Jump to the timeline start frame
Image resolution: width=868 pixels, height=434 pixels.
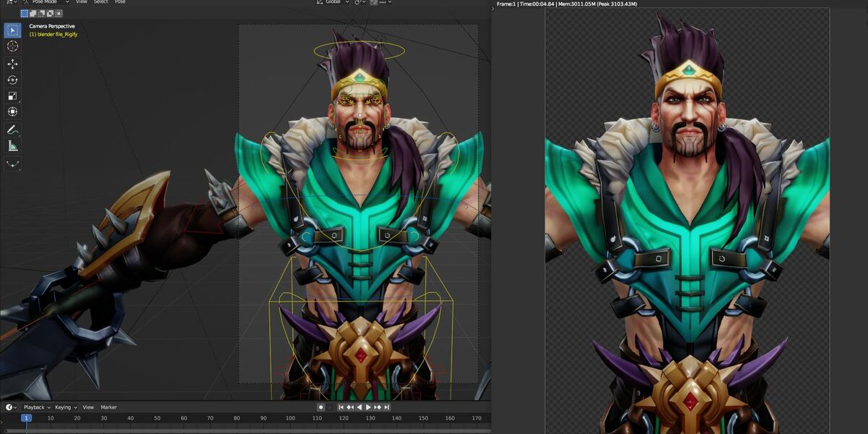point(341,407)
